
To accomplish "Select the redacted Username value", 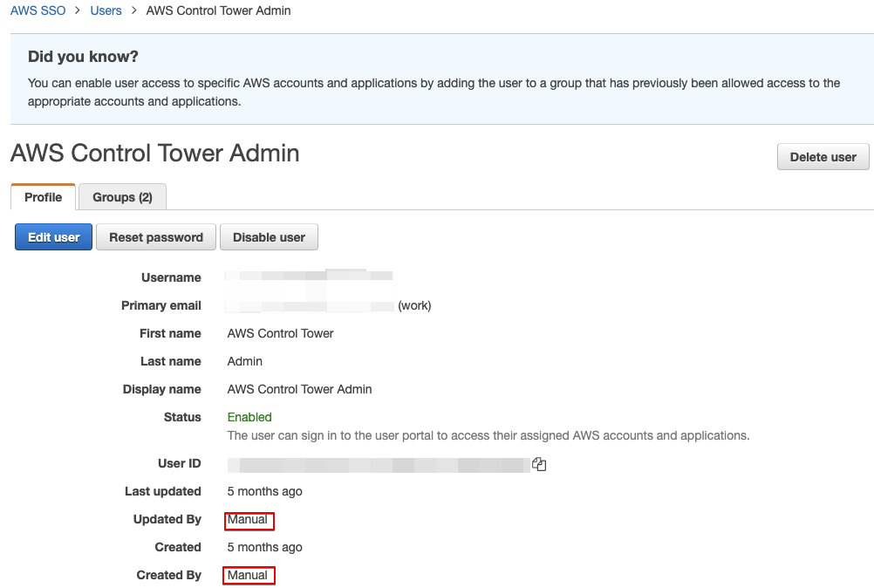I will click(x=309, y=277).
